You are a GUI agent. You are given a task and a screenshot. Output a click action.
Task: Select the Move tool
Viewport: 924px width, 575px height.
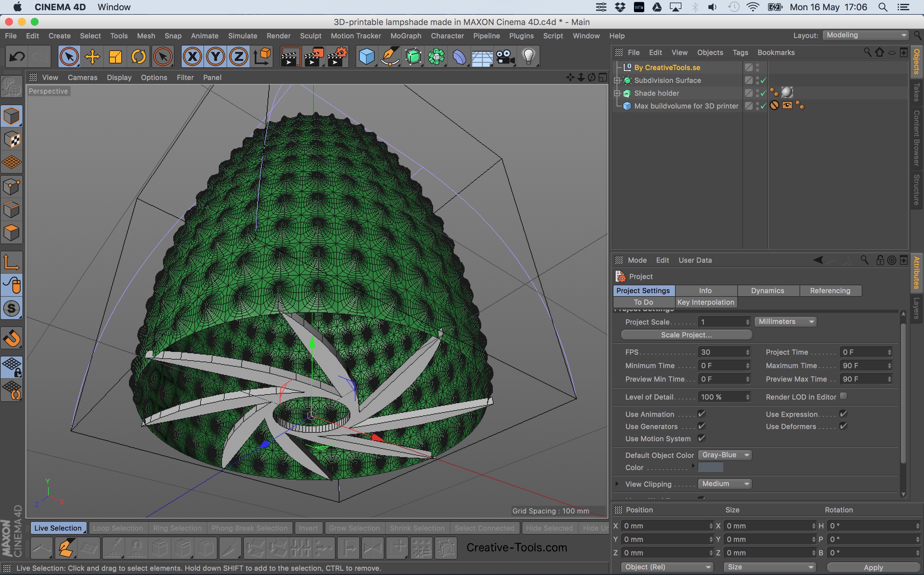click(92, 57)
